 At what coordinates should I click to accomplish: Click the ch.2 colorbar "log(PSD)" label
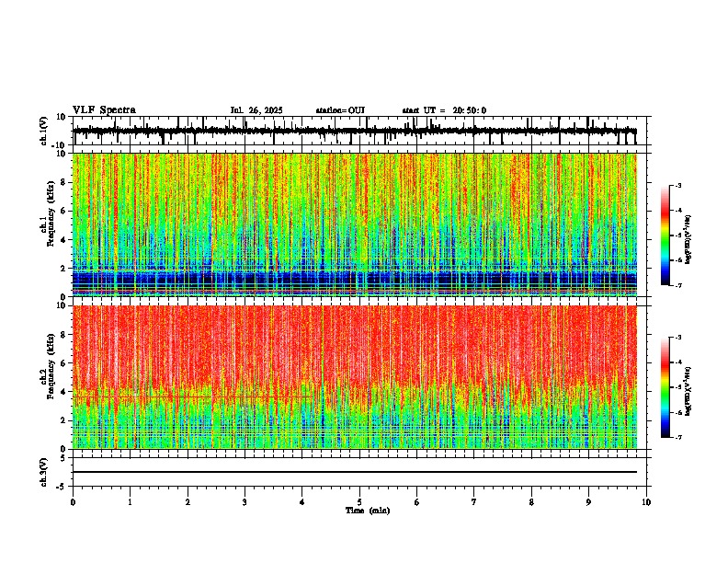(688, 391)
